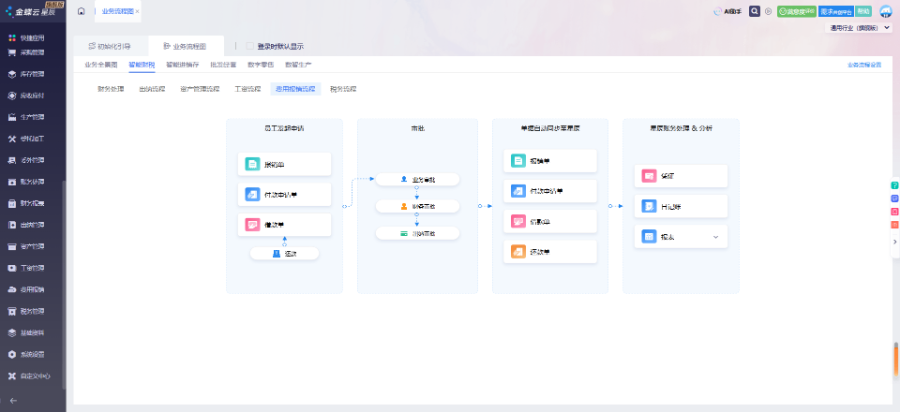
Task: Collapse sidebar with the back arrow icon
Action: (x=13, y=401)
